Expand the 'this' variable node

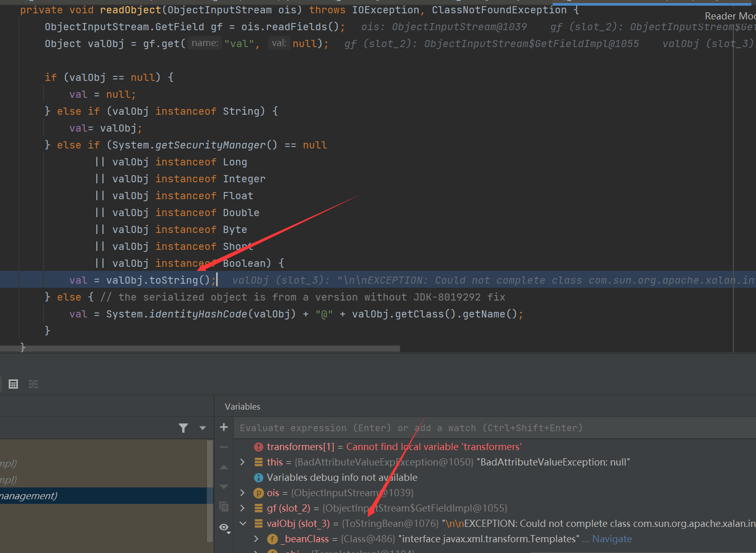[243, 462]
